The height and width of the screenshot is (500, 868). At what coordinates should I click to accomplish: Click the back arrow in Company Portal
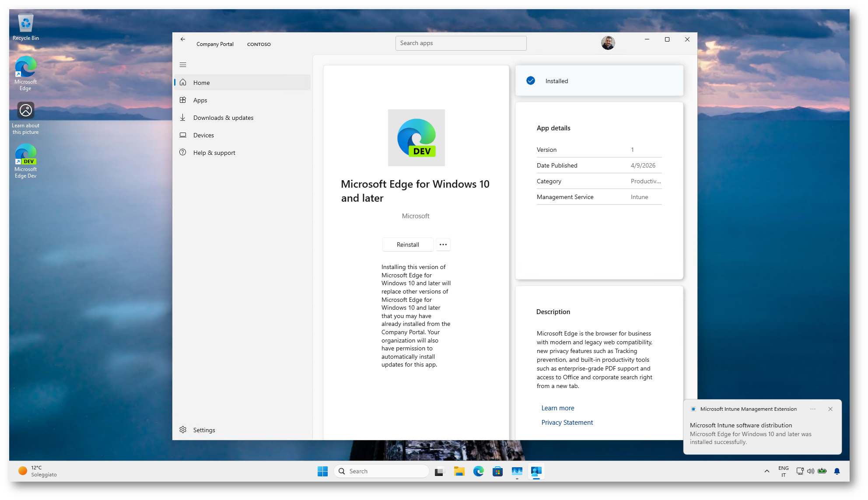click(183, 39)
